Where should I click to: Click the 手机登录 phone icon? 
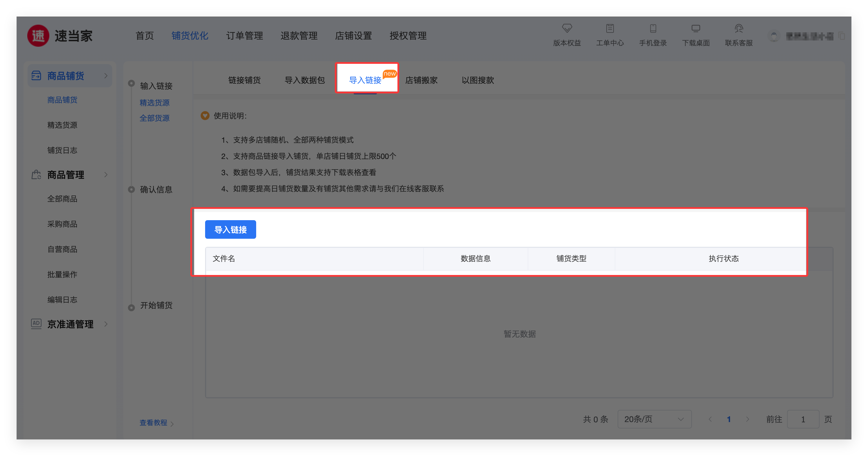pos(653,28)
